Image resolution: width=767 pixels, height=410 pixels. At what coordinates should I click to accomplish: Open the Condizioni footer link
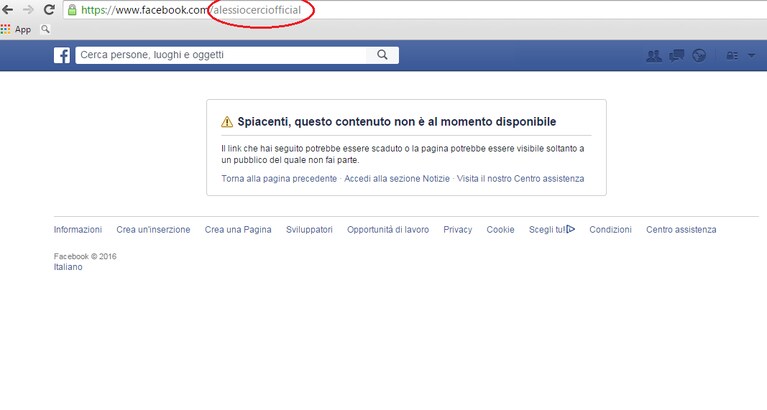pos(610,229)
